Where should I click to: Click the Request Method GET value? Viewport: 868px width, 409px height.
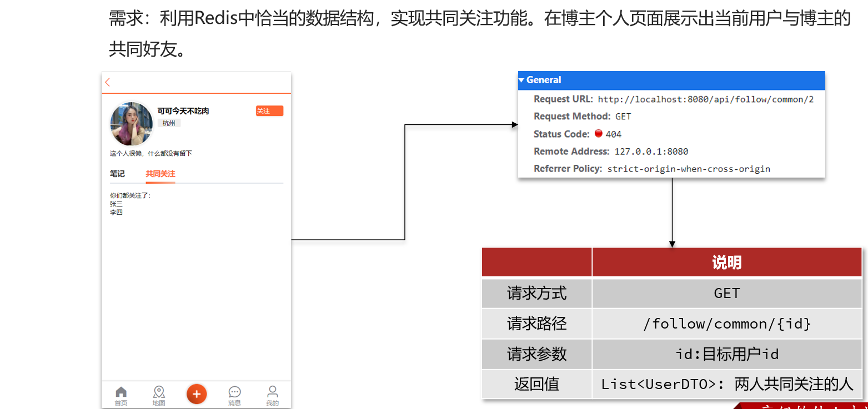623,117
